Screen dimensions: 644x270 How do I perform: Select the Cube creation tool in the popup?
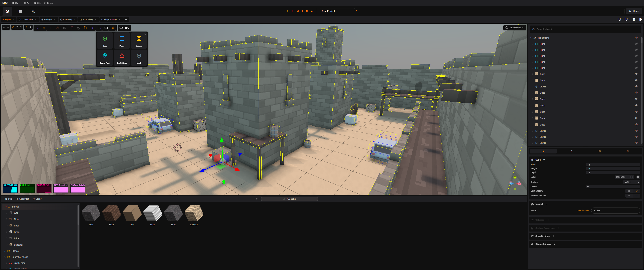[x=105, y=41]
